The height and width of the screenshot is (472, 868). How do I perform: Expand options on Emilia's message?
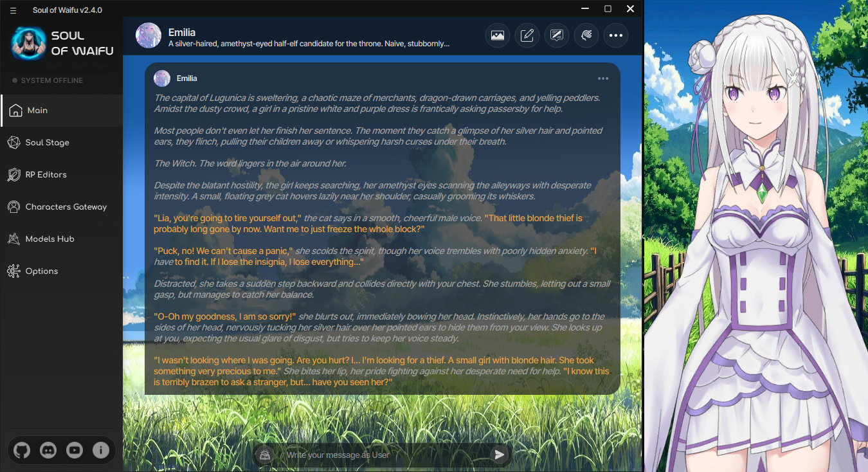(603, 78)
